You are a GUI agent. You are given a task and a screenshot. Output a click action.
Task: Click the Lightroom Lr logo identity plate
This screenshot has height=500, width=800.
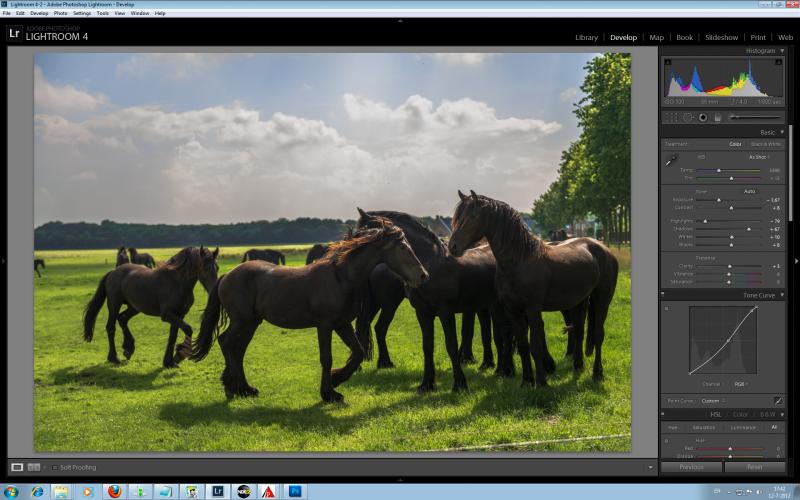tap(14, 34)
